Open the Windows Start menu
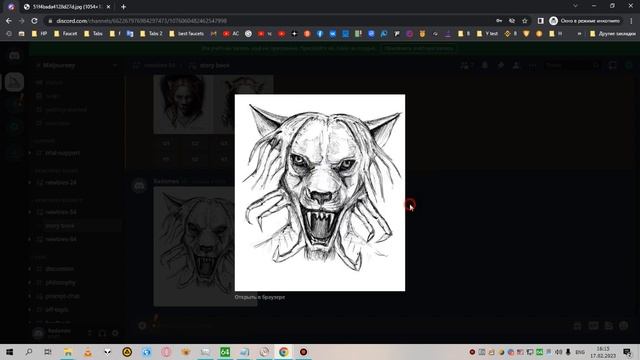The image size is (640, 360). pyautogui.click(x=9, y=352)
